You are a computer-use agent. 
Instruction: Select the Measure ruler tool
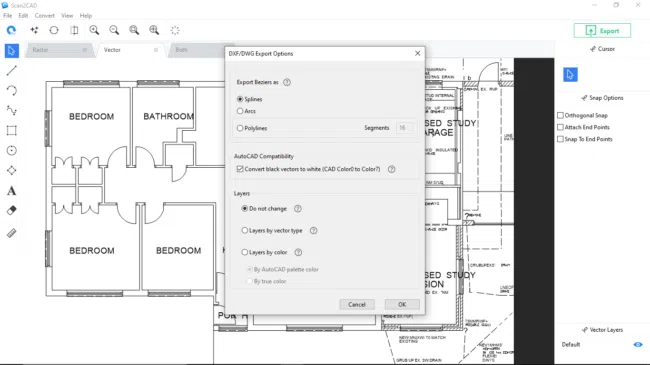pos(12,233)
